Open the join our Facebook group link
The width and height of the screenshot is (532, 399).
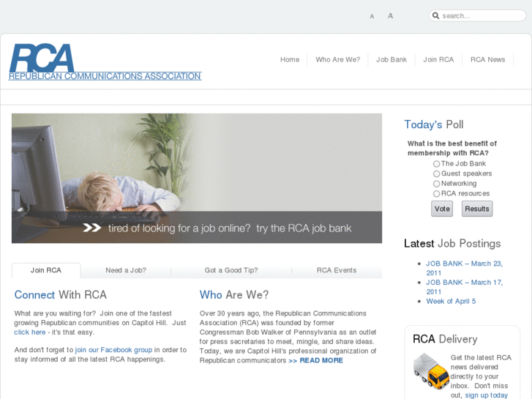click(113, 350)
